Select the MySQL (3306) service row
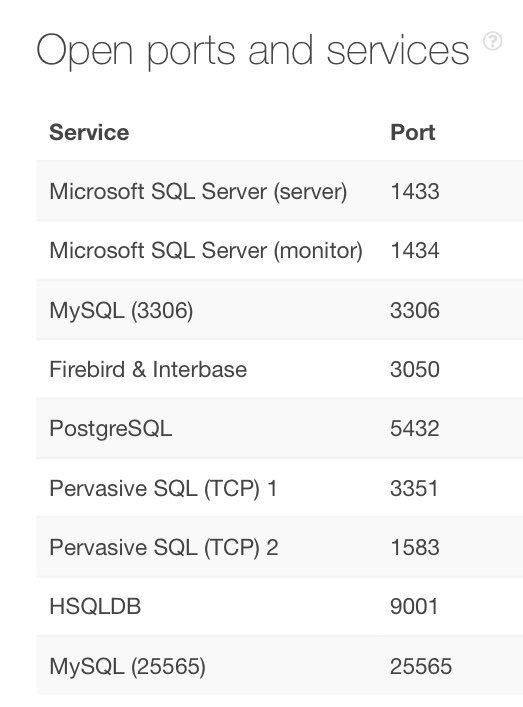523x707 pixels. (x=280, y=310)
